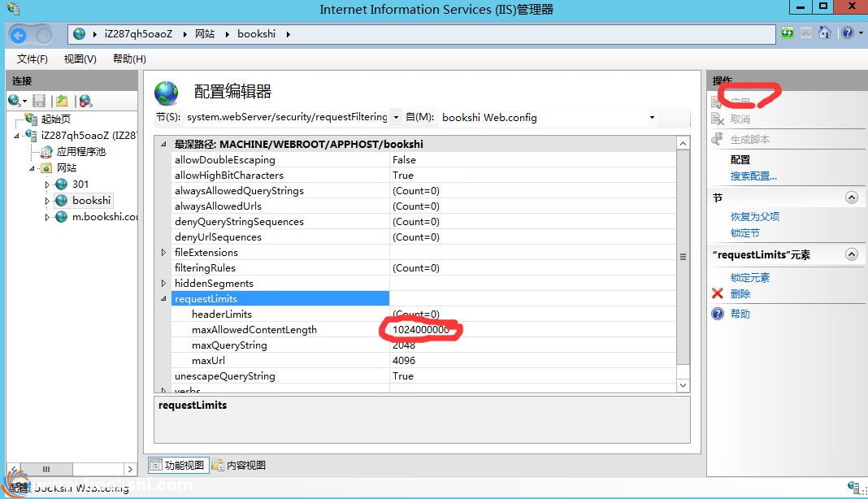Image resolution: width=868 pixels, height=499 pixels.
Task: Click the maxAllowedContentLength value field
Action: tap(533, 329)
